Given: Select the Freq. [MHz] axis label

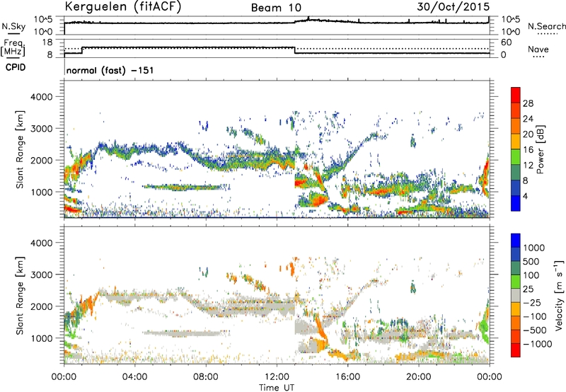Looking at the screenshot, I should [13, 47].
